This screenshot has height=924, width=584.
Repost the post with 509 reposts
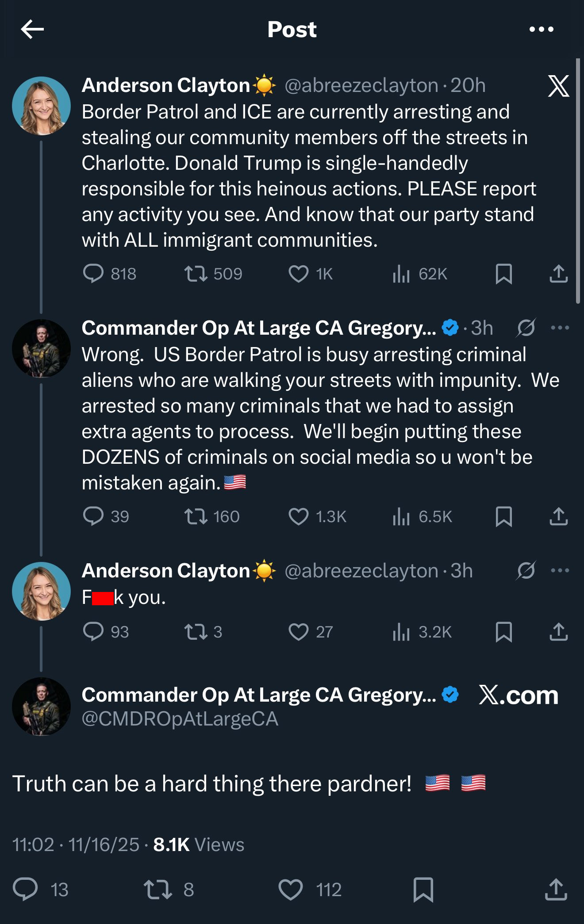coord(196,274)
